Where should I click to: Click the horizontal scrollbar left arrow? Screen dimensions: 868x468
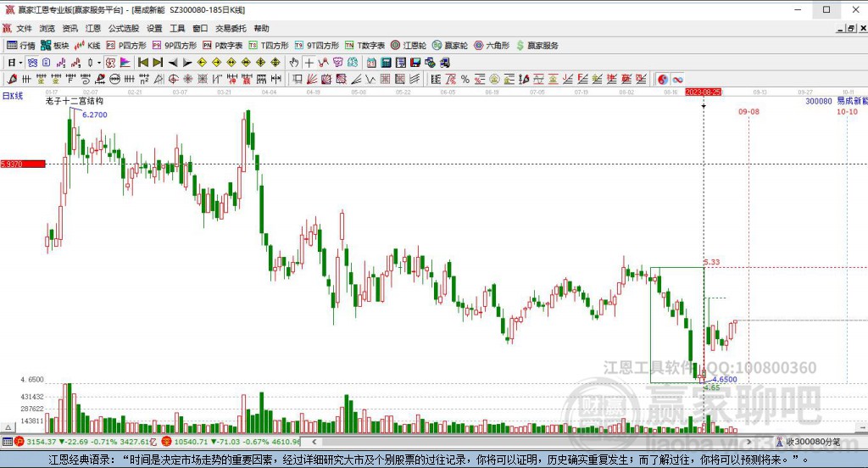click(314, 442)
